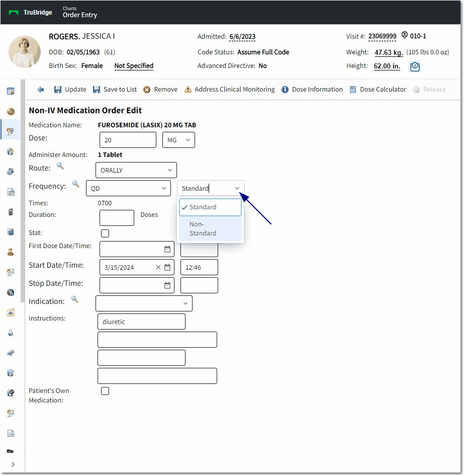The height and width of the screenshot is (476, 464).
Task: Open Address Clinical Monitoring
Action: [230, 89]
